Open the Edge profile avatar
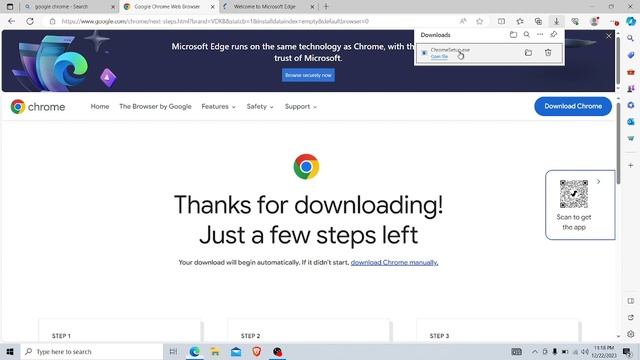This screenshot has height=360, width=640. point(595,21)
